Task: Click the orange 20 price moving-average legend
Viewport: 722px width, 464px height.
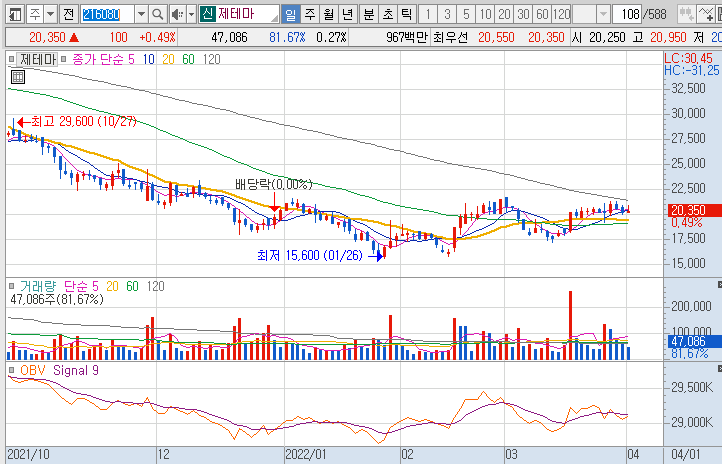Action: point(168,59)
